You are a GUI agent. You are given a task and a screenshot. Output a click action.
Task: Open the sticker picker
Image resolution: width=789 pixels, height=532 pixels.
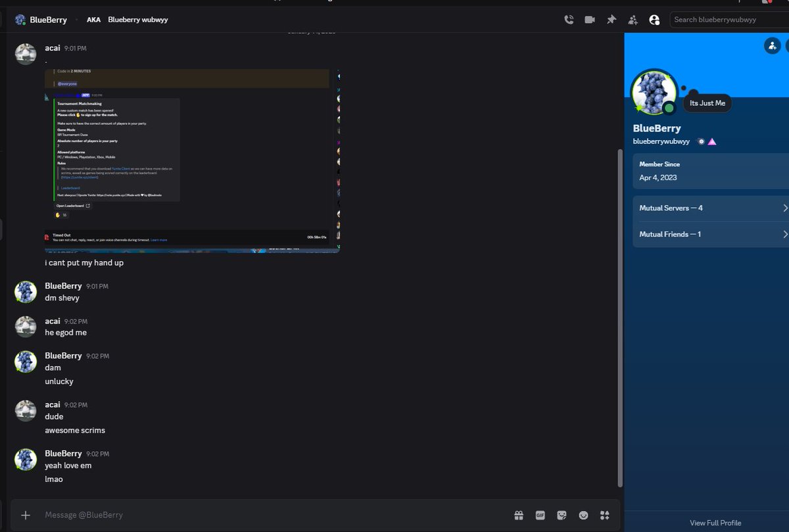tap(562, 515)
